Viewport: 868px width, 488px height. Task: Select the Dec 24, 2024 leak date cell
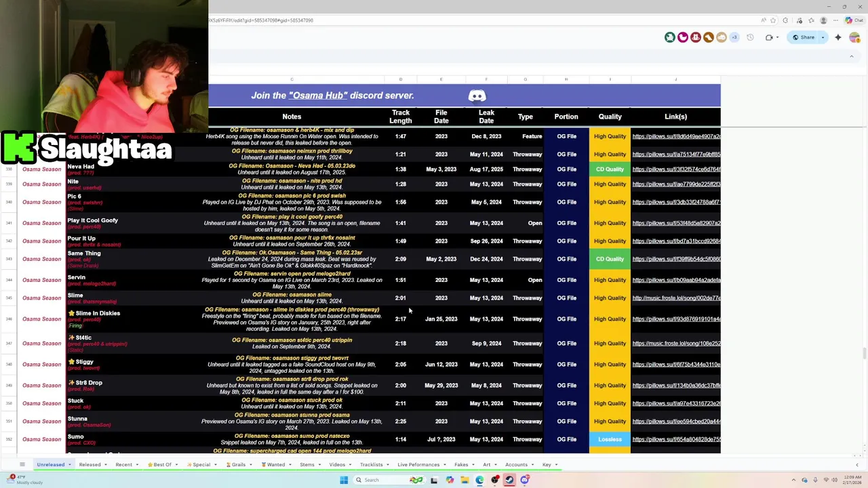pyautogui.click(x=486, y=259)
